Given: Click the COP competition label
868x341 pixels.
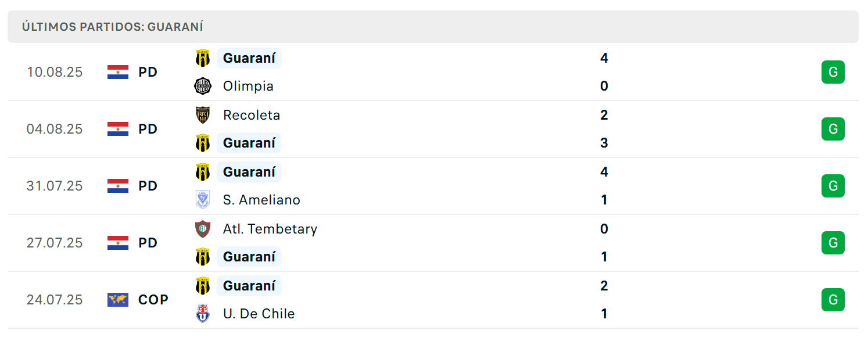Looking at the screenshot, I should pos(153,300).
